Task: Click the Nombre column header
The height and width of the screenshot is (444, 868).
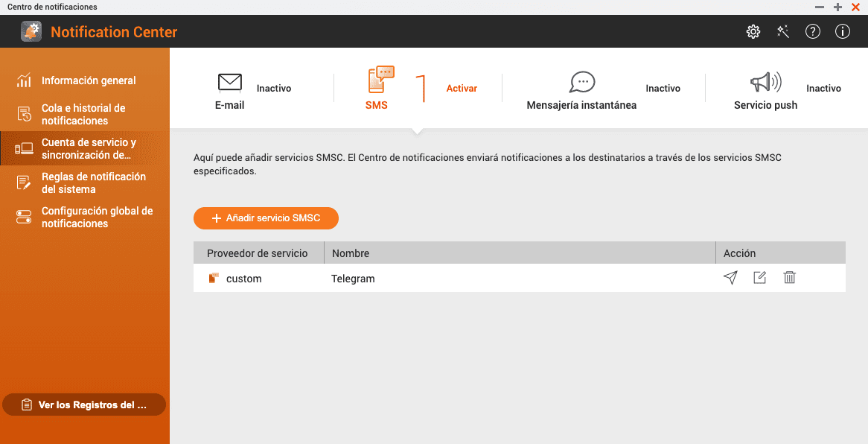Action: coord(520,253)
